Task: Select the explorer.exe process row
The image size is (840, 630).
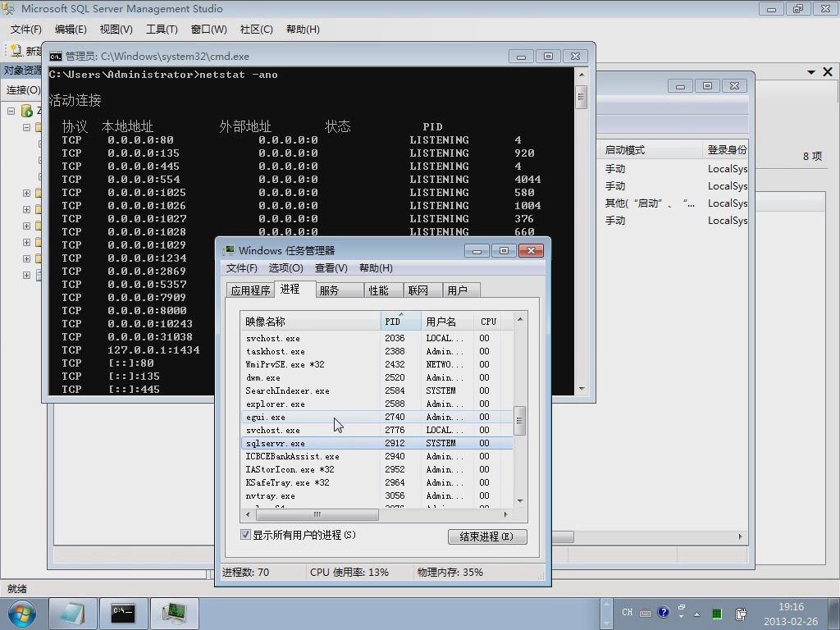Action: (377, 404)
